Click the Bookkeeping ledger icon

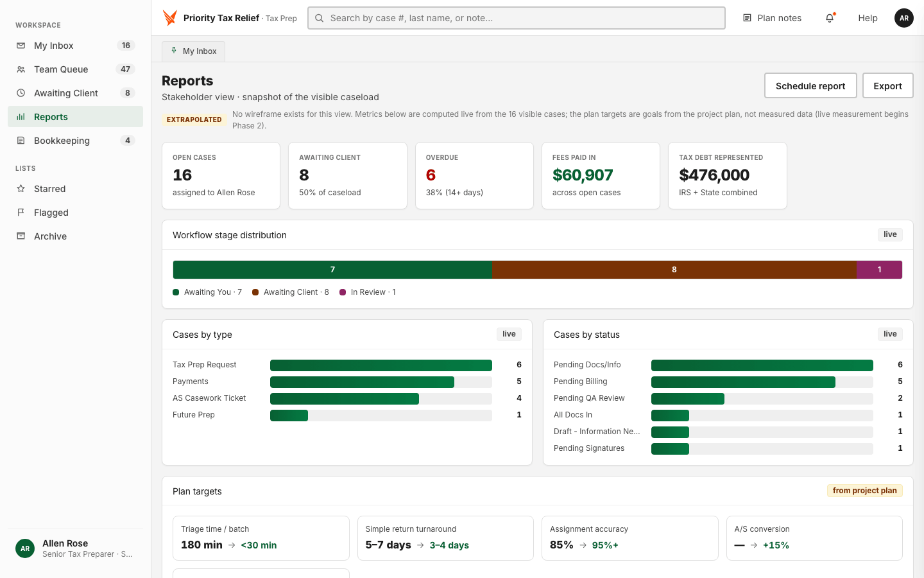[21, 141]
